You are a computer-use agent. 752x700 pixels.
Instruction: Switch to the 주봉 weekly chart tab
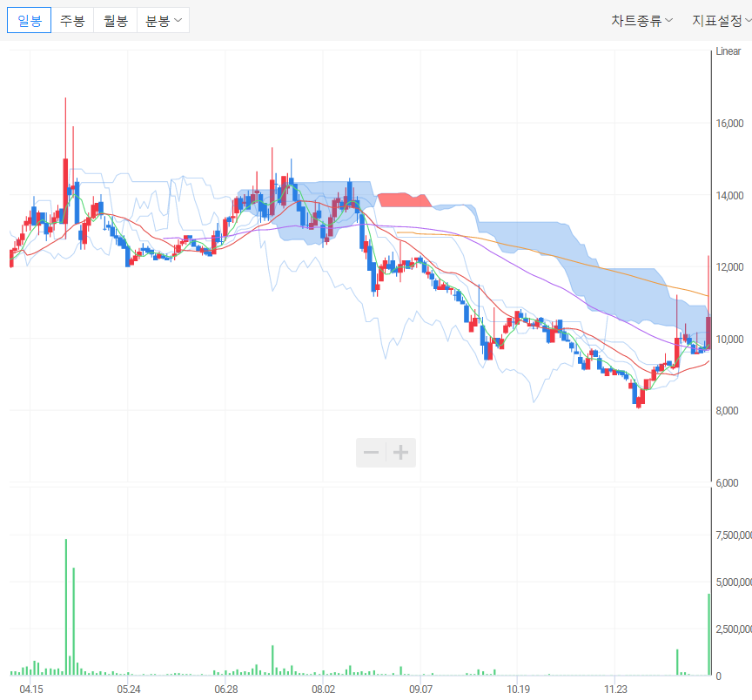(x=72, y=20)
